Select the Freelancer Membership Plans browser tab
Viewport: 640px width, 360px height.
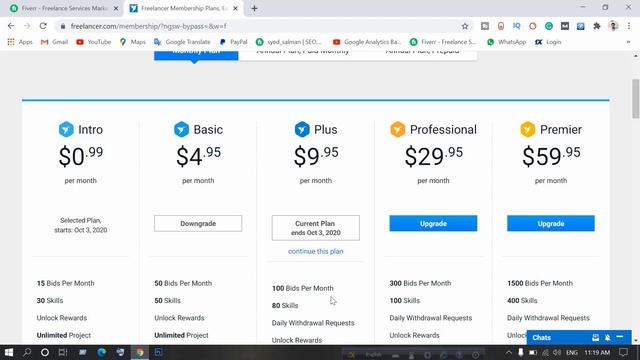(184, 8)
